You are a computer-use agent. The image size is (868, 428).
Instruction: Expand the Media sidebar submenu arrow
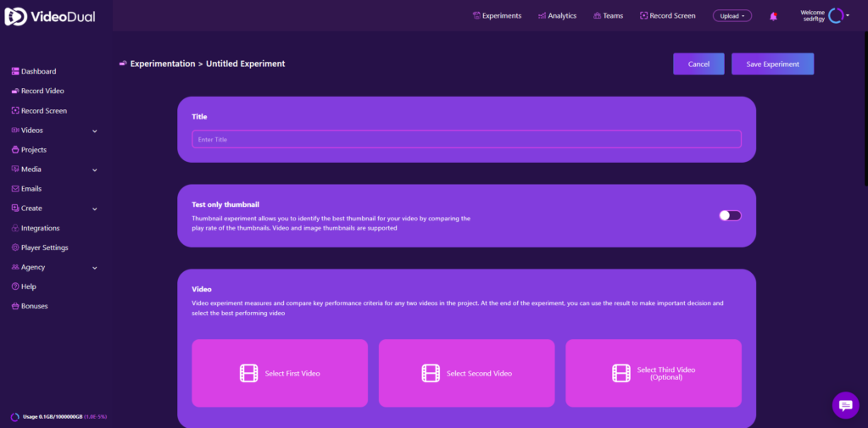95,170
